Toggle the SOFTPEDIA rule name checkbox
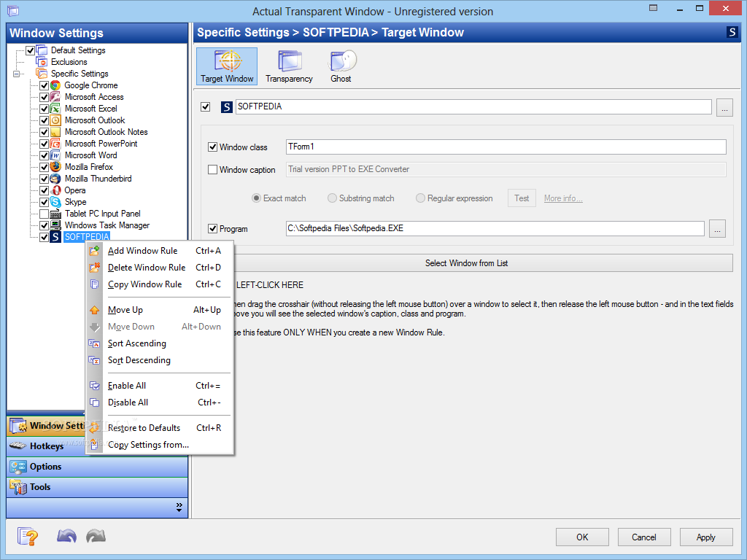Image resolution: width=747 pixels, height=560 pixels. click(205, 106)
